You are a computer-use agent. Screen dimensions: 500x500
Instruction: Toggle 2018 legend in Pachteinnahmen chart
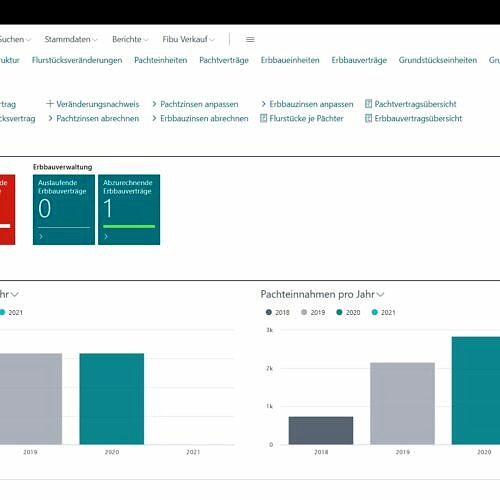(x=277, y=312)
